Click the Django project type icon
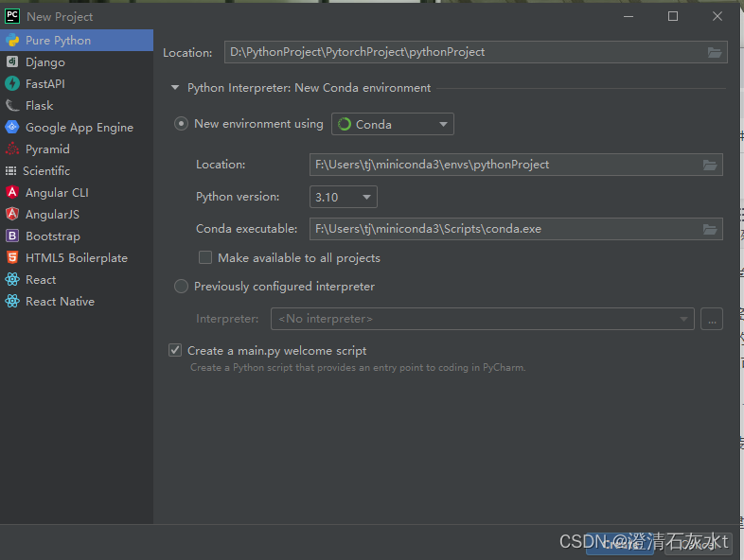The width and height of the screenshot is (744, 560). click(12, 62)
